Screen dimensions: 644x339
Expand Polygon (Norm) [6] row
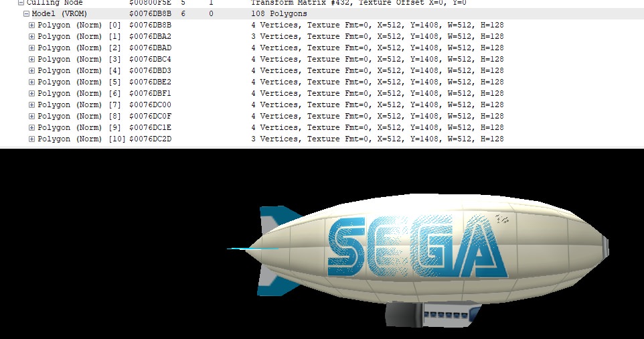tap(31, 94)
